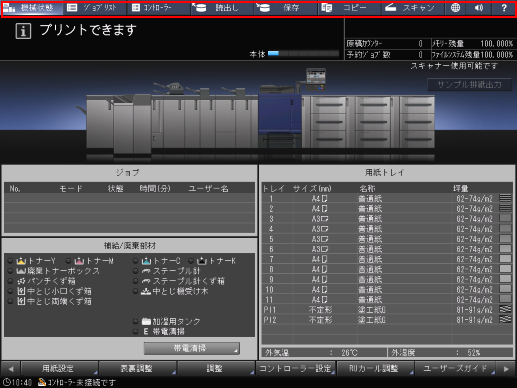
Task: Click the パンチくず箱 icon
Action: coord(21,281)
